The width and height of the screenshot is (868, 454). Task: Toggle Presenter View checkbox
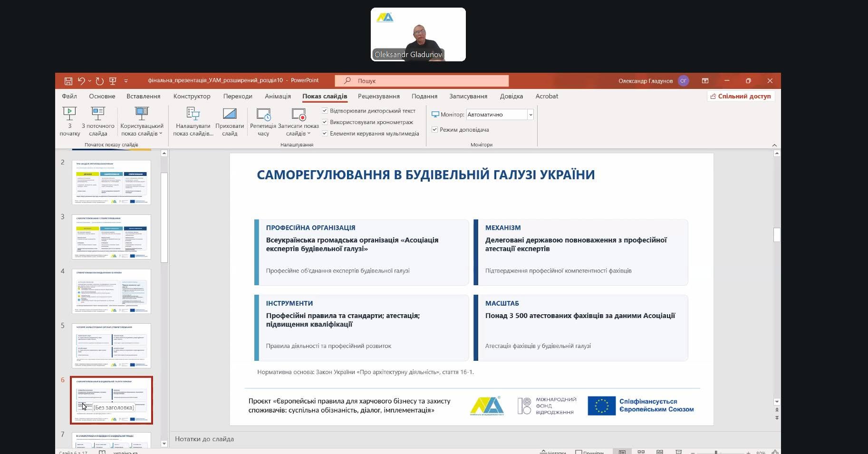coord(434,129)
